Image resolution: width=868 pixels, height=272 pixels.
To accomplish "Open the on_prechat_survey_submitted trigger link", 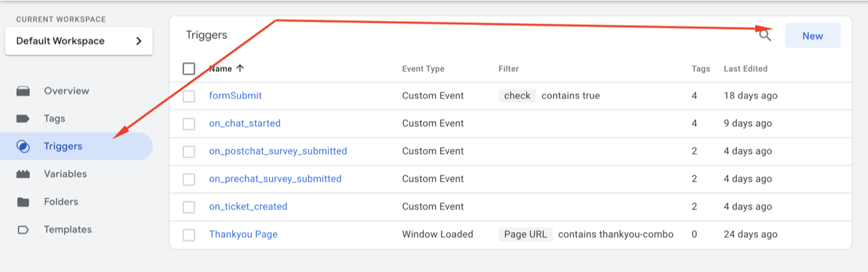I will click(275, 179).
